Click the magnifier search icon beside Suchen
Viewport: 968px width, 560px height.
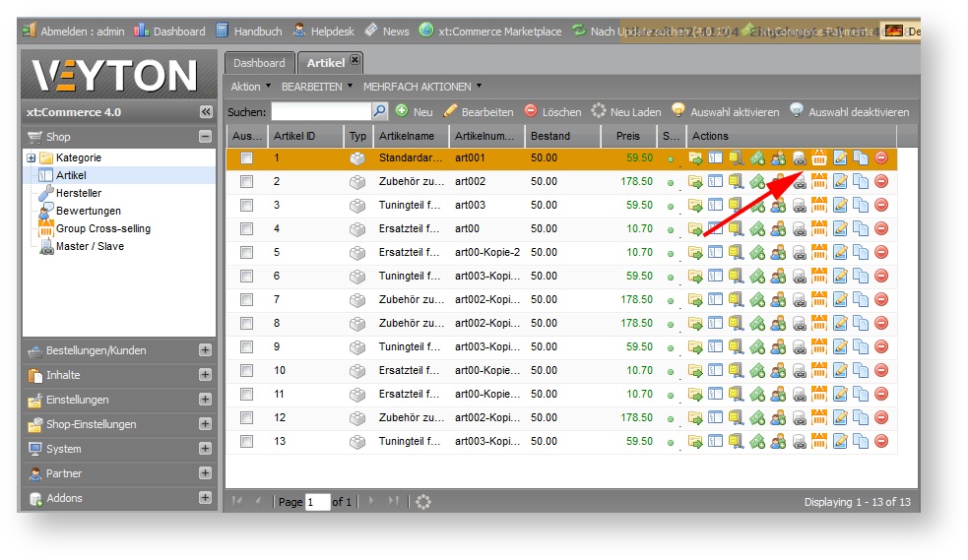click(379, 112)
